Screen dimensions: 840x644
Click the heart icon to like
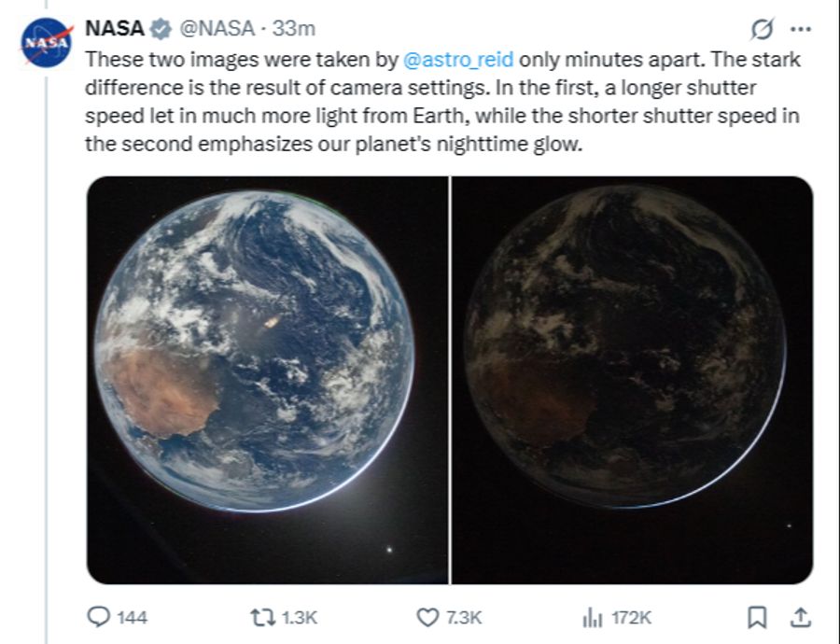pyautogui.click(x=427, y=615)
